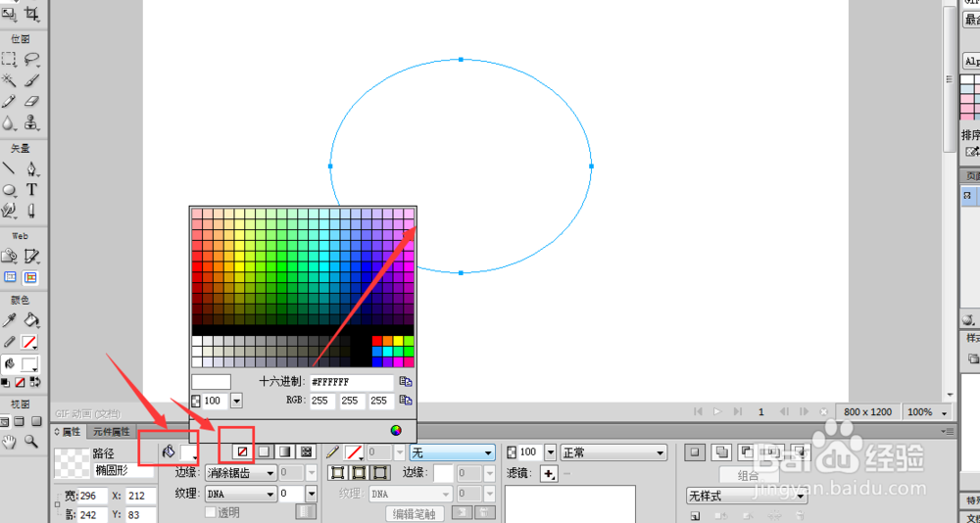Open the stroke color box in Properties

[355, 452]
